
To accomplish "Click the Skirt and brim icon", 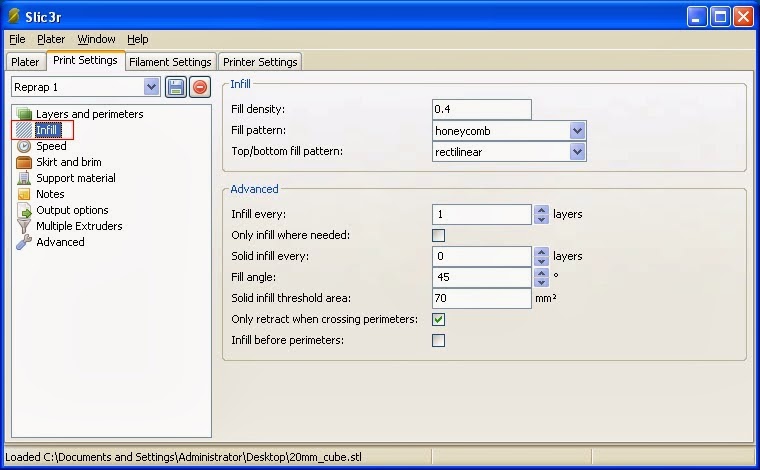I will click(x=24, y=162).
